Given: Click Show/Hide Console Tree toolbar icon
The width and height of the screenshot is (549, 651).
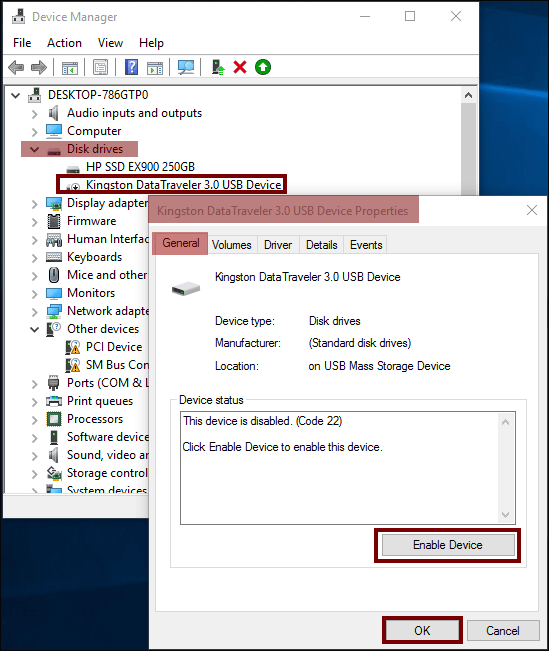Looking at the screenshot, I should pyautogui.click(x=70, y=67).
